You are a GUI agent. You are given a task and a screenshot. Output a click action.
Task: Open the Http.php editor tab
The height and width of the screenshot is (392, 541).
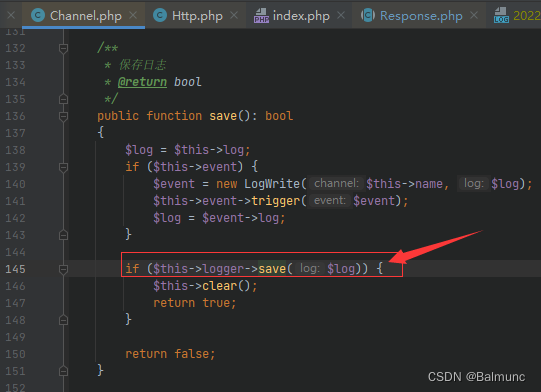[197, 16]
